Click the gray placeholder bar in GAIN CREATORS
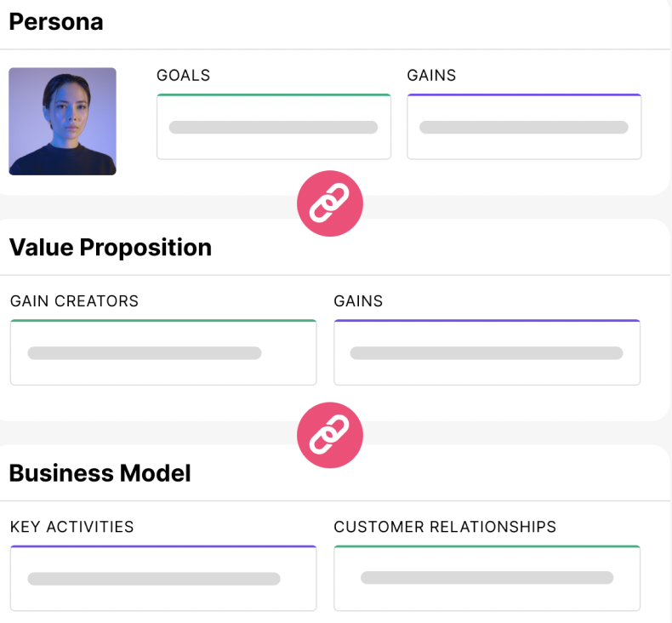Image resolution: width=672 pixels, height=623 pixels. coord(145,353)
